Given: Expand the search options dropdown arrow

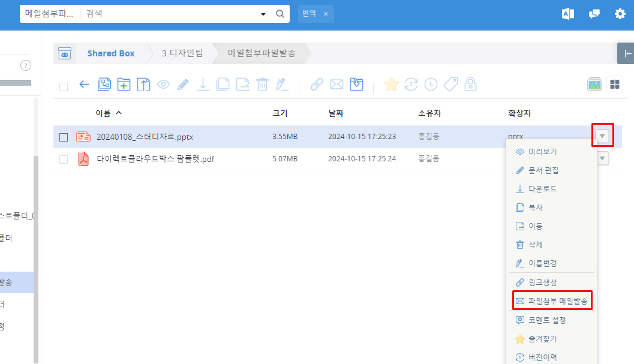Looking at the screenshot, I should (263, 14).
